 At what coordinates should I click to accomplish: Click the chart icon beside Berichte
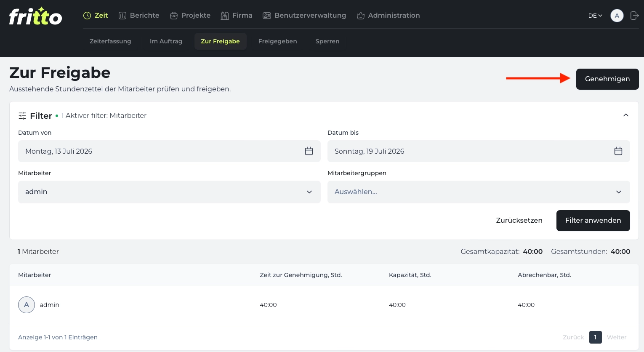click(x=122, y=16)
